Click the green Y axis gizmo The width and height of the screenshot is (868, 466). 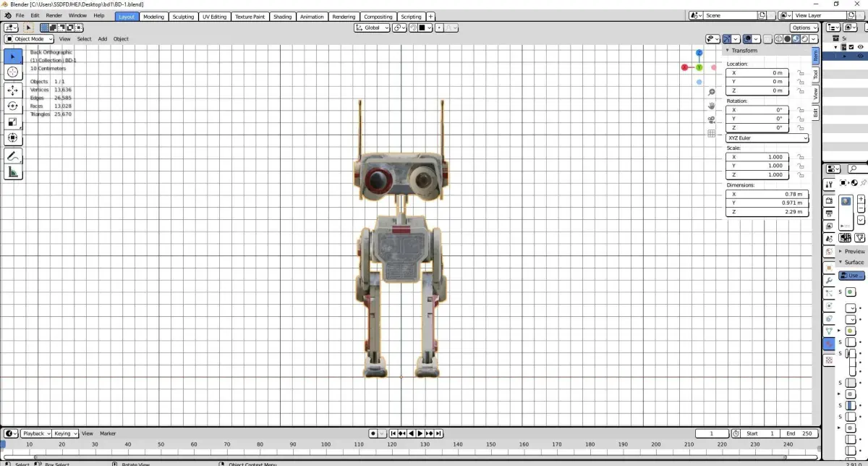click(699, 67)
